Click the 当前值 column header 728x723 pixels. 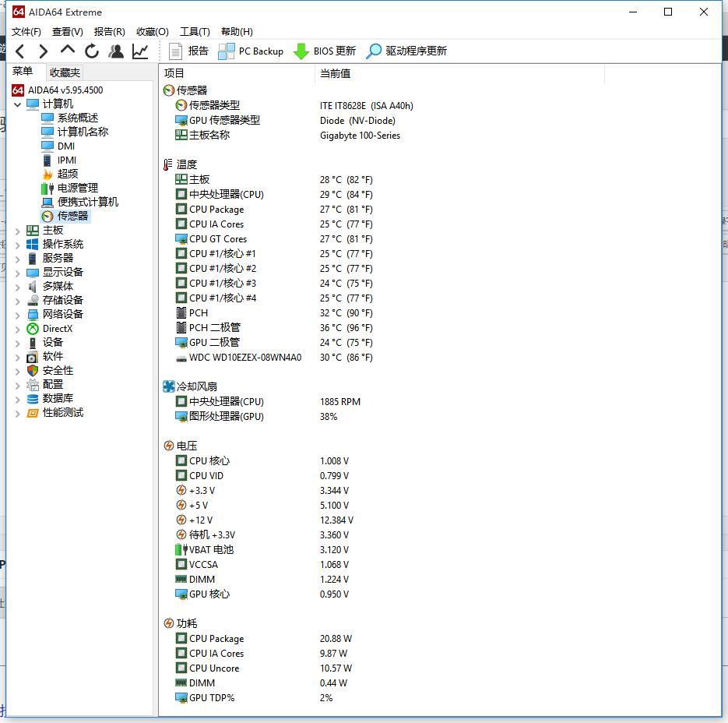point(459,73)
